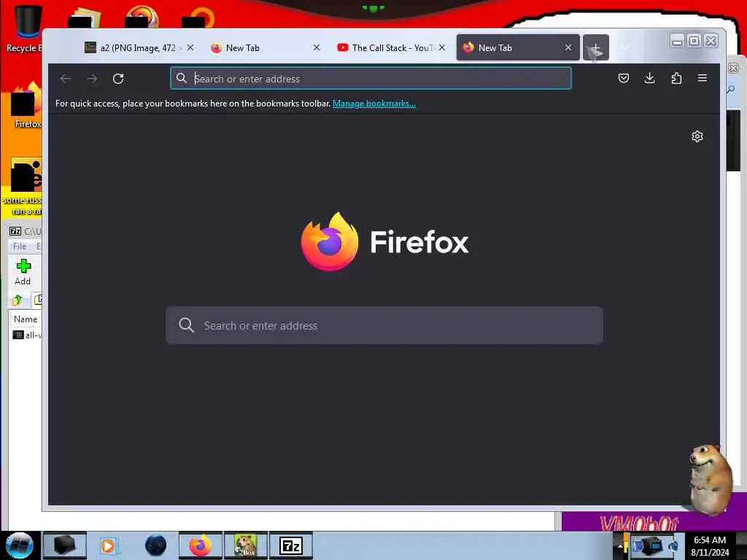
Task: Reload the current page
Action: pos(118,79)
